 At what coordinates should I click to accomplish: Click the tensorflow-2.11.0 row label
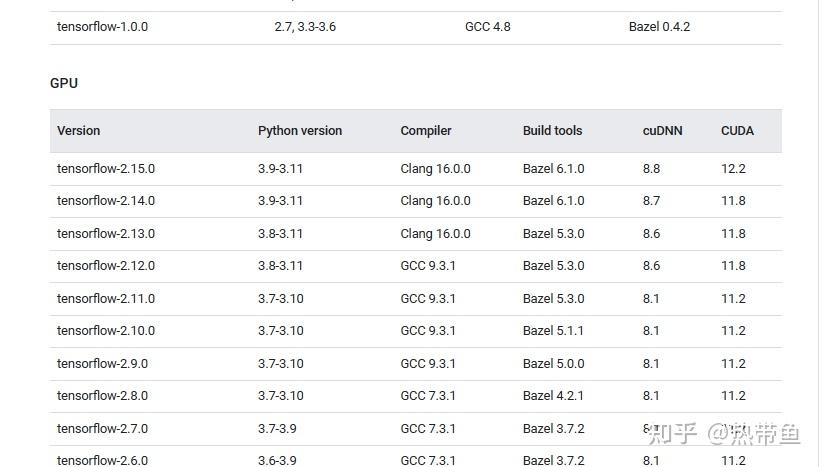point(106,299)
